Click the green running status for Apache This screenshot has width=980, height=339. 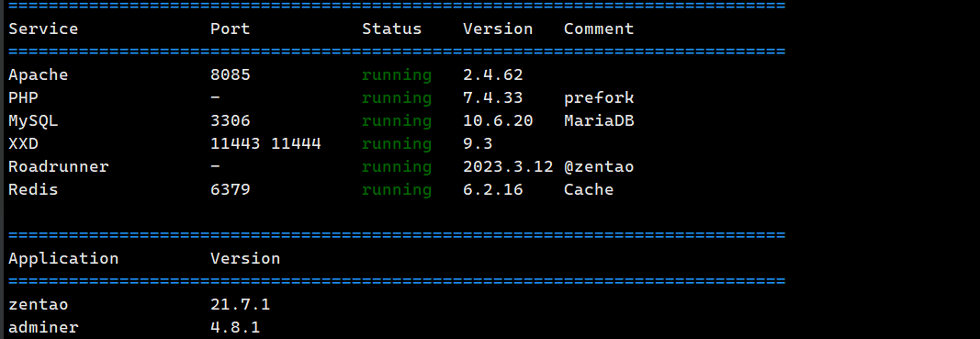[397, 75]
